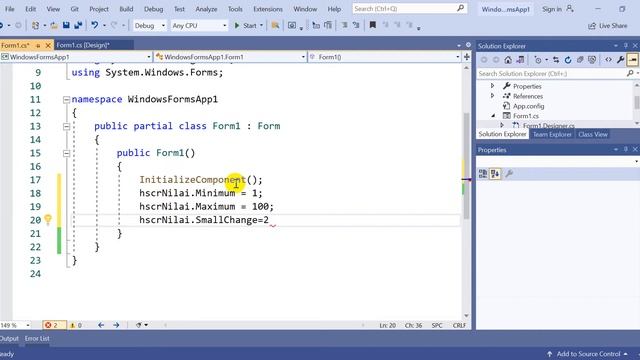Viewport: 640px width, 360px height.
Task: Collapse the namespace block on line 11
Action: tap(66, 100)
